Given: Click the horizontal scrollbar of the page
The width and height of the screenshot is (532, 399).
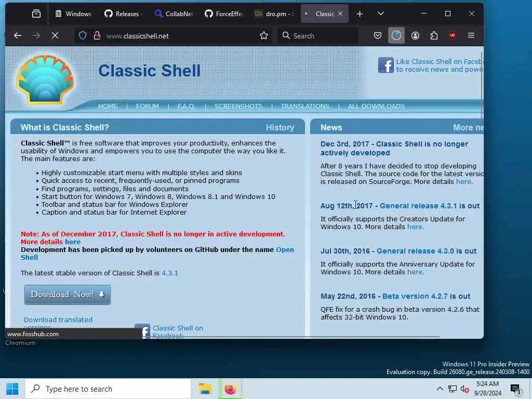Looking at the screenshot, I should [x=290, y=337].
